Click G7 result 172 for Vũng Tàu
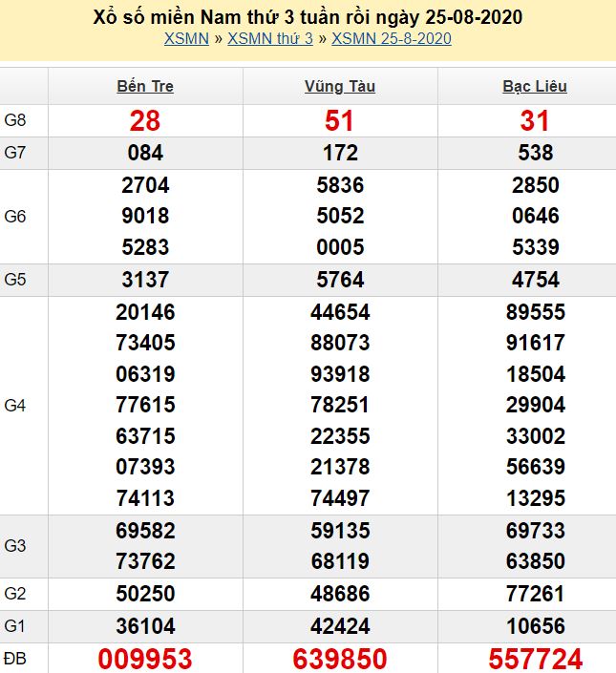The image size is (616, 673). (x=340, y=153)
